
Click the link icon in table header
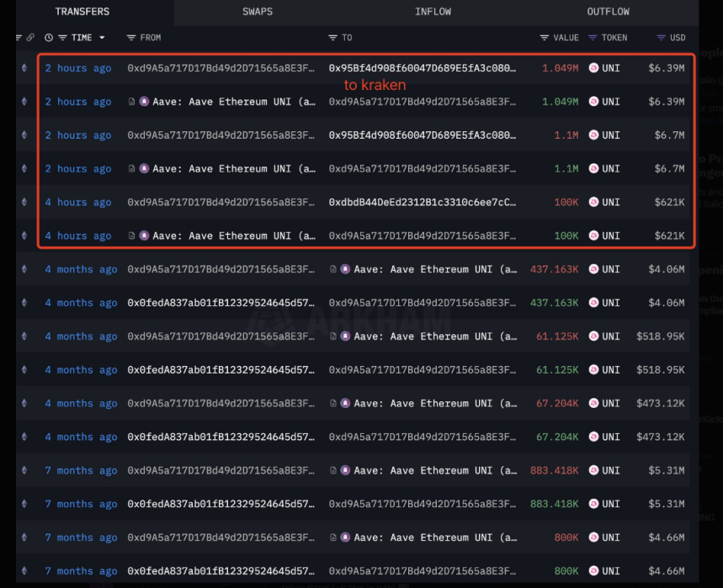point(30,38)
